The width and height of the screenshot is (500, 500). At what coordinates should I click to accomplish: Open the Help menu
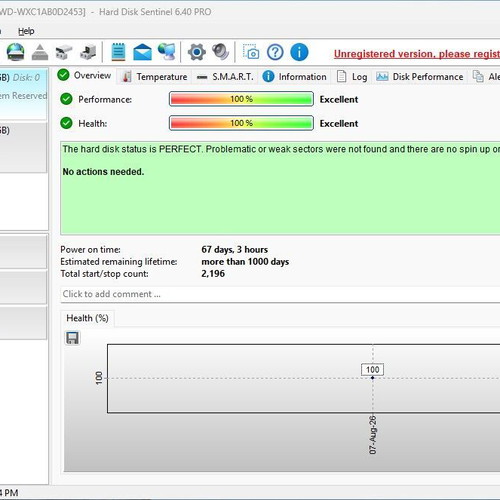(x=26, y=31)
